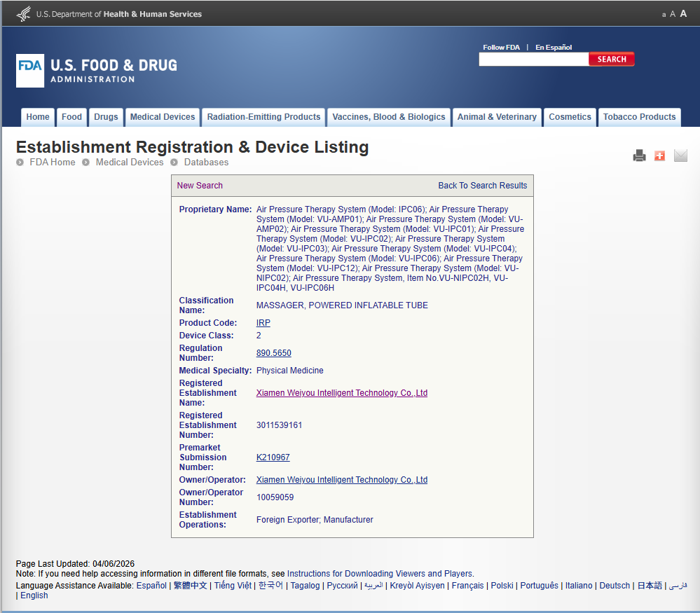This screenshot has height=613, width=700.
Task: Open Owner/Operator Xiamen Weiyou link
Action: coord(342,479)
